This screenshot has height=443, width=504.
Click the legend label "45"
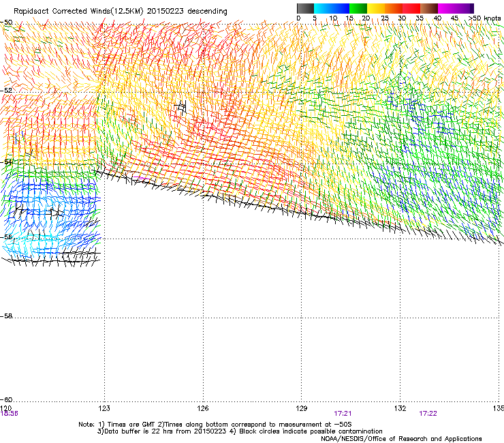tap(454, 18)
